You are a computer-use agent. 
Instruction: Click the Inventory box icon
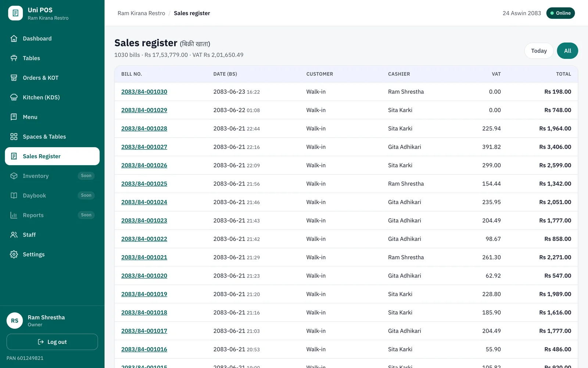14,176
